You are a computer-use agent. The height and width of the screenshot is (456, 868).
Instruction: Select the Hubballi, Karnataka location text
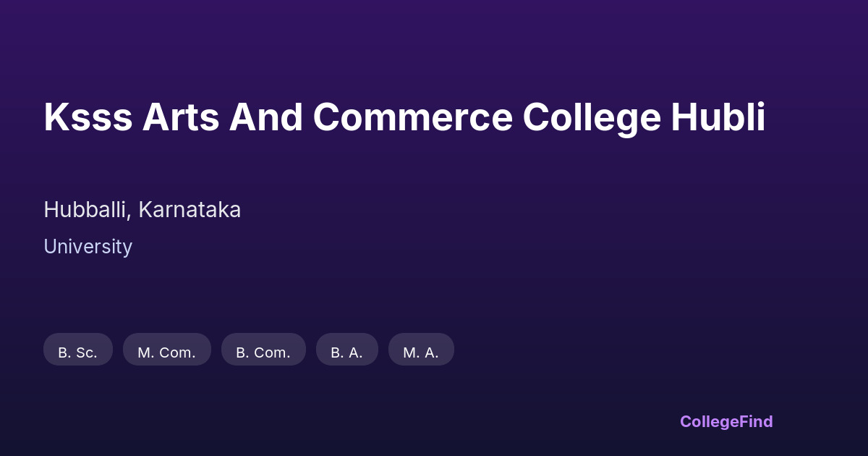(x=142, y=210)
